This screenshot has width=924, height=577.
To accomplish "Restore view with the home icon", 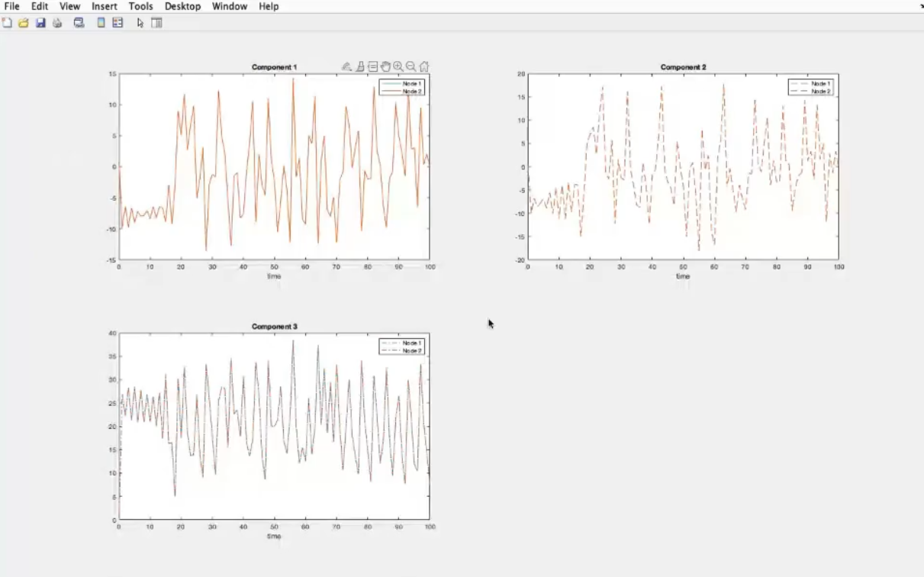I will click(424, 67).
